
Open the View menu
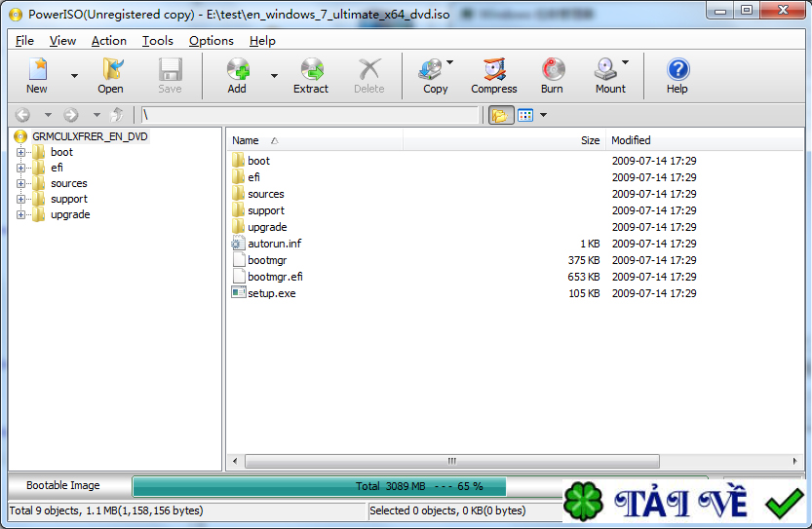pos(62,40)
